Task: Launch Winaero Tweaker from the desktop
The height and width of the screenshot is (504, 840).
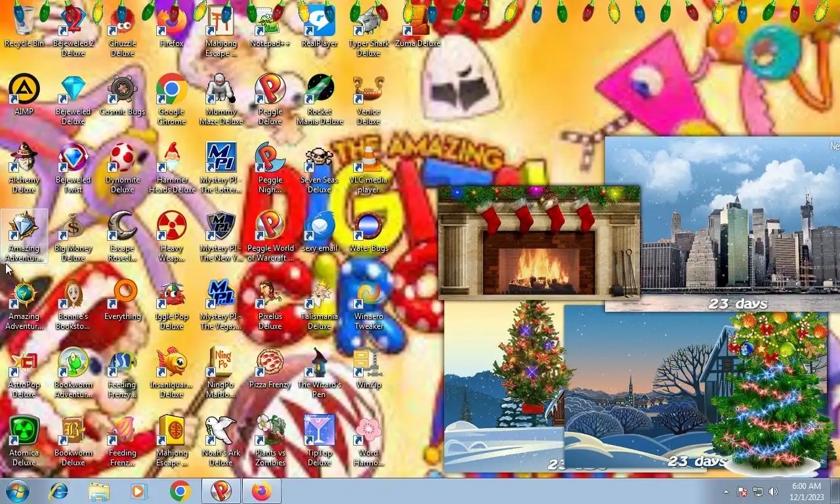Action: 369,304
